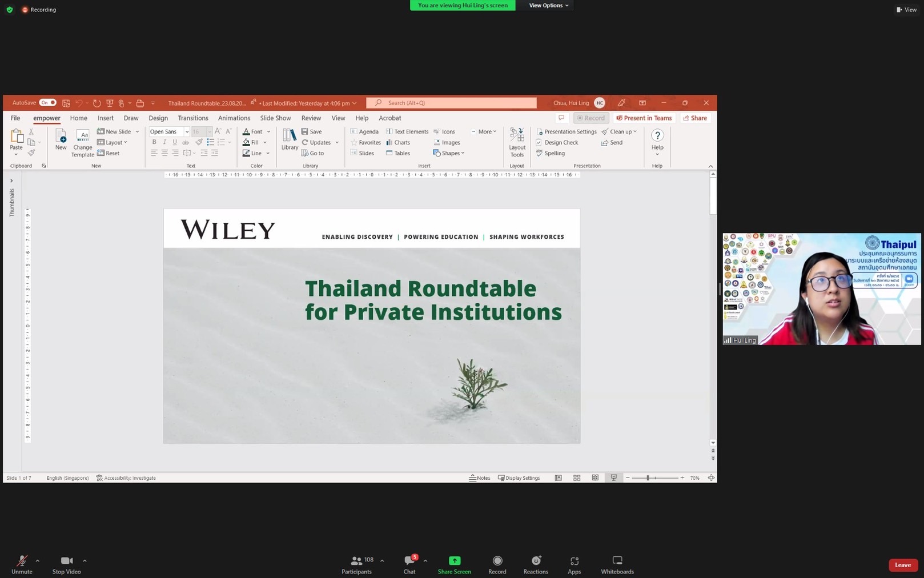Open the Fill color dropdown
Screen dimensions: 924x578
click(265, 142)
